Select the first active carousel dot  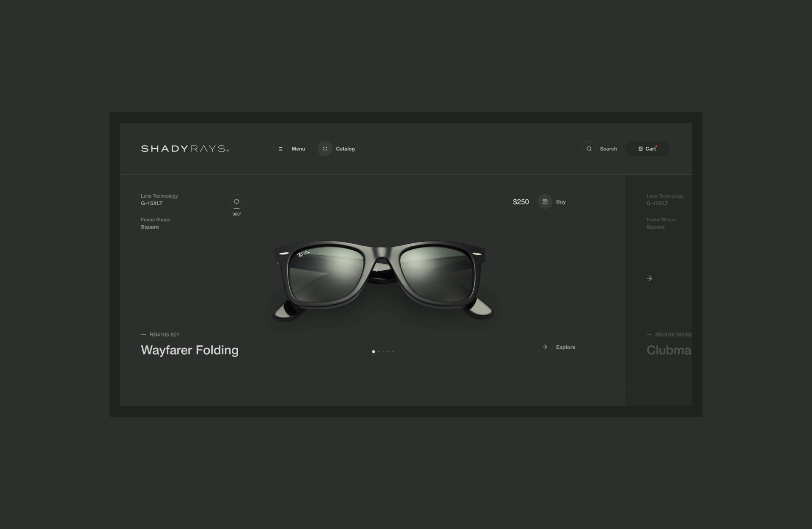373,352
